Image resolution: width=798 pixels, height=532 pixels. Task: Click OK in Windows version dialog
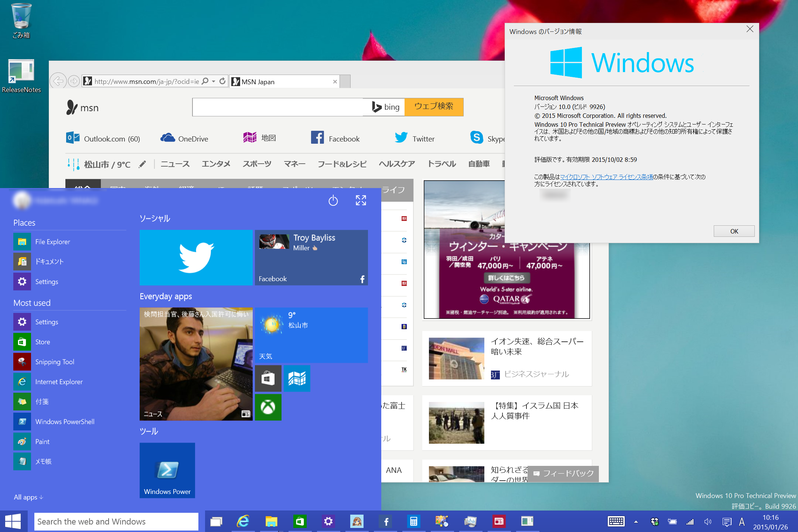734,231
